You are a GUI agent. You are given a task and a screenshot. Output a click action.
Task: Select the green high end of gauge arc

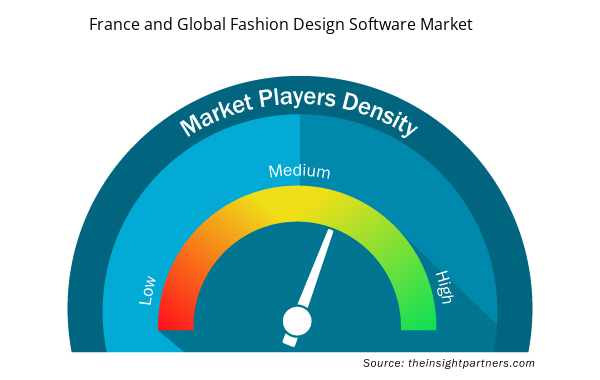pyautogui.click(x=418, y=315)
